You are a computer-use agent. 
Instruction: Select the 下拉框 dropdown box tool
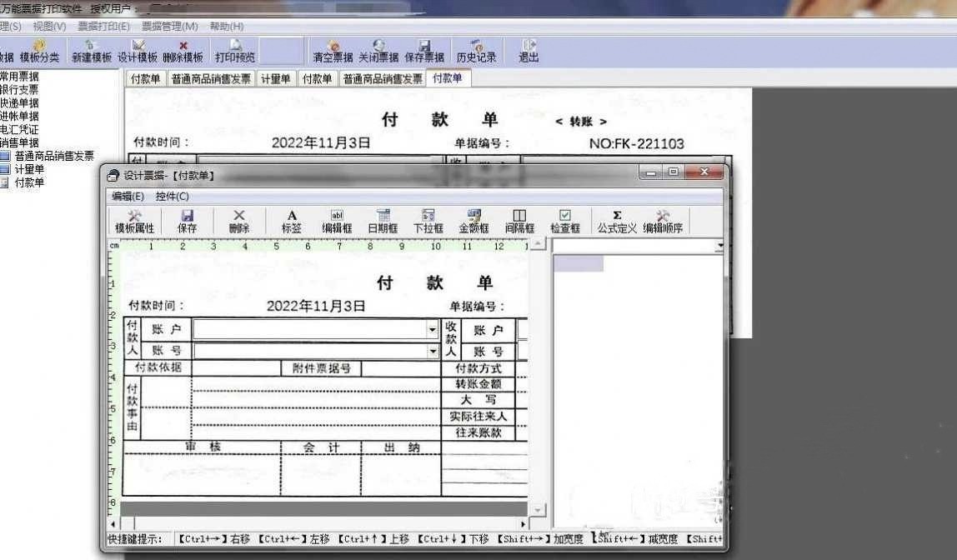click(x=428, y=222)
